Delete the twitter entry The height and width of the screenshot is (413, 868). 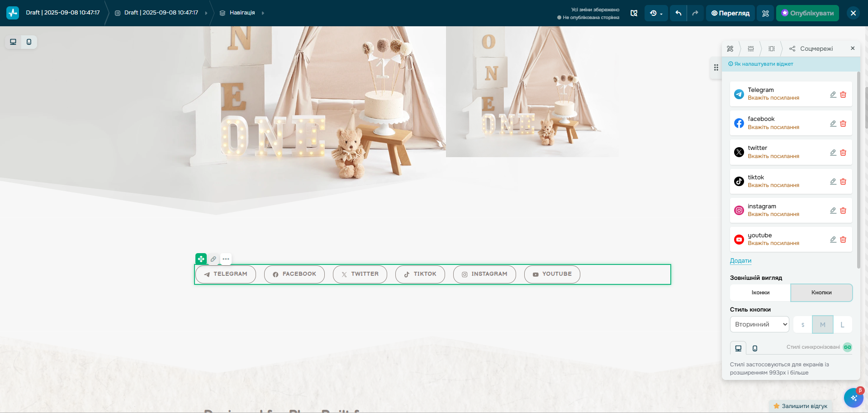tap(843, 153)
